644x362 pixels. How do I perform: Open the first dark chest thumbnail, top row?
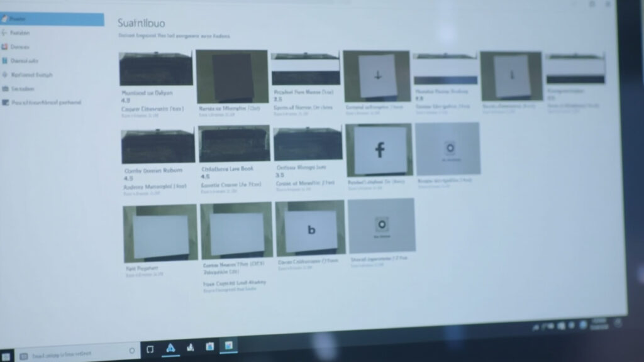tap(154, 69)
